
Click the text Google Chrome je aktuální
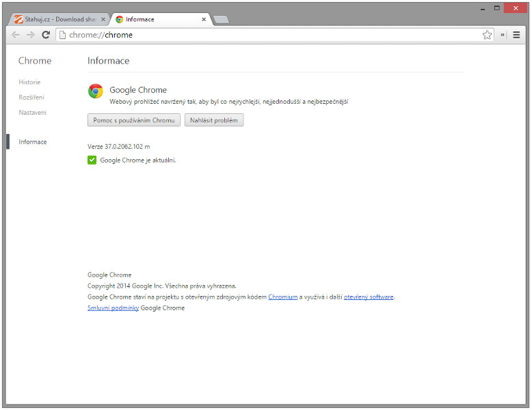point(138,160)
